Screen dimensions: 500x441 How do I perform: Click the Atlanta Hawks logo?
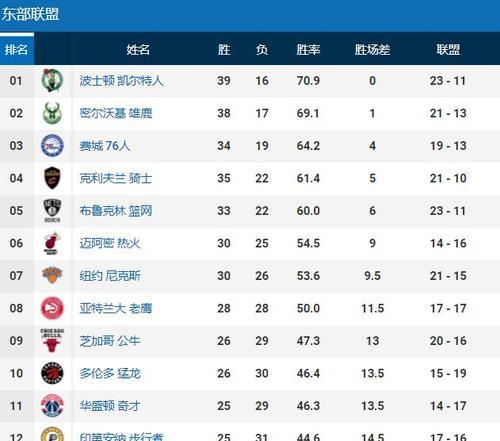(x=52, y=308)
